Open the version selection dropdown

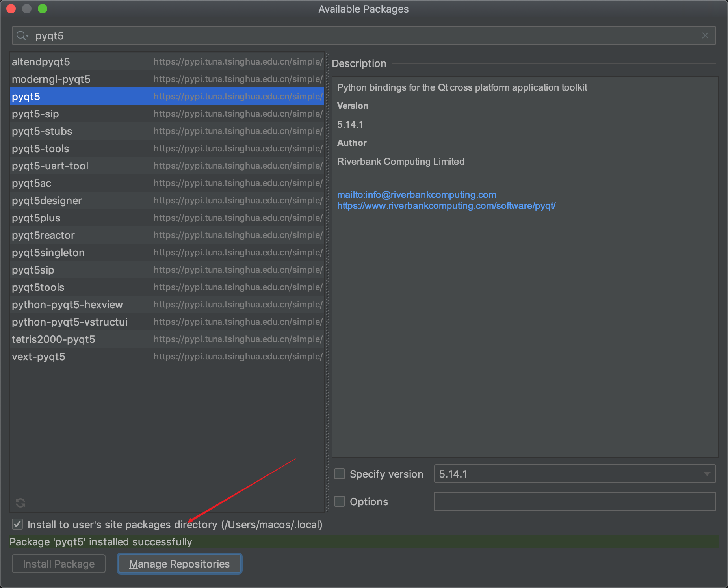click(707, 474)
